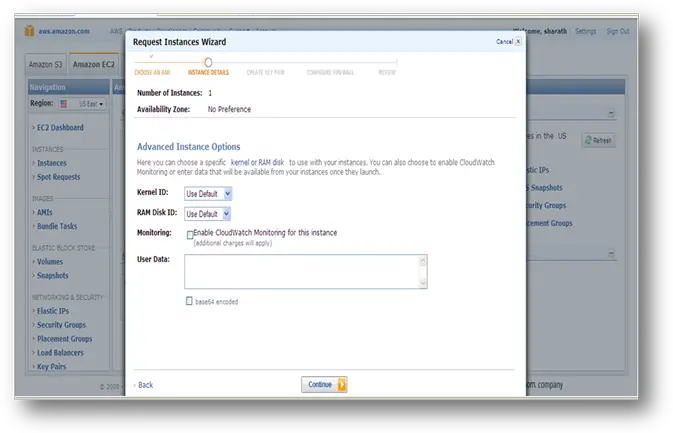Click the orange arrow on Continue button
The image size is (673, 433).
point(342,385)
